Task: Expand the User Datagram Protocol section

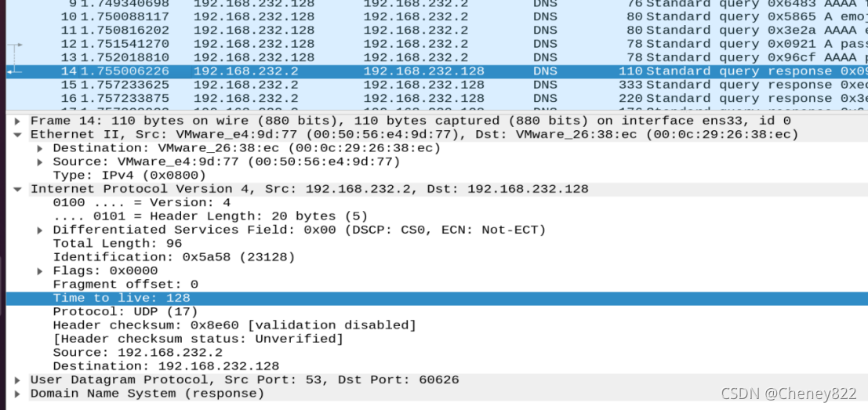Action: click(18, 380)
